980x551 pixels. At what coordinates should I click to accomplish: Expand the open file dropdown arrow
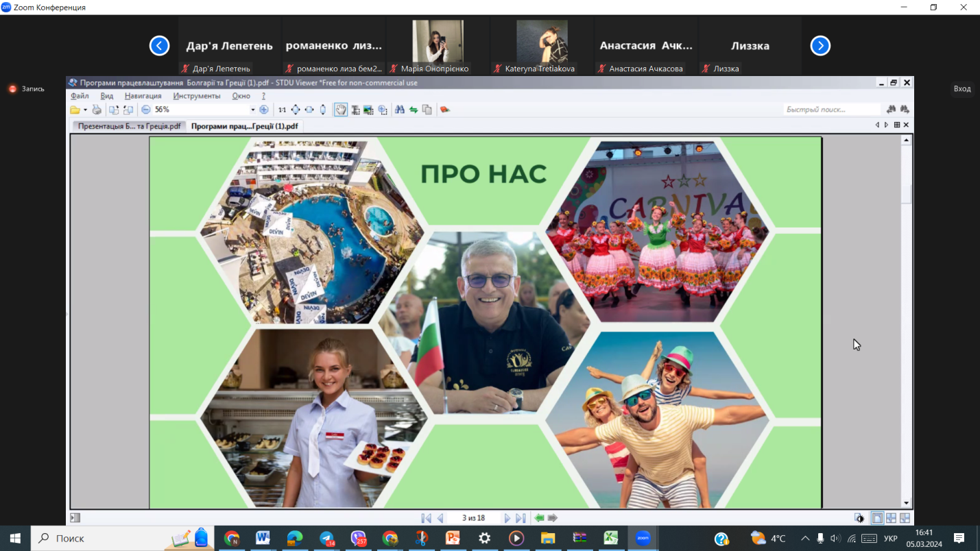tap(85, 110)
